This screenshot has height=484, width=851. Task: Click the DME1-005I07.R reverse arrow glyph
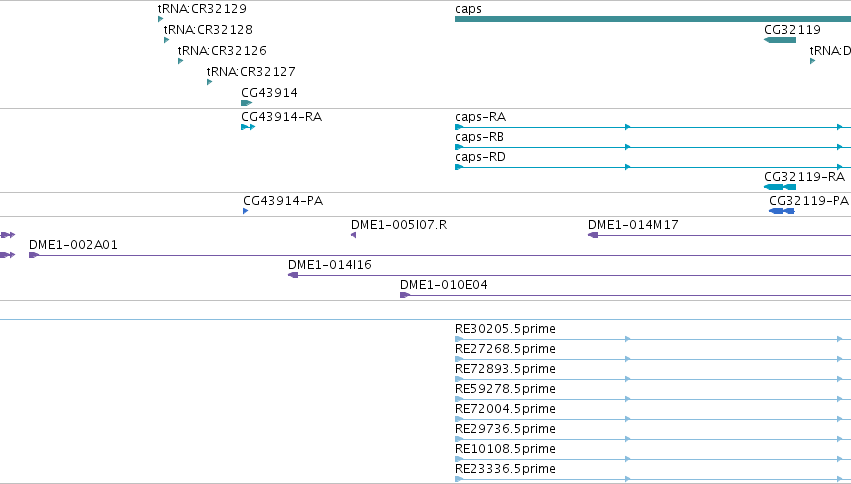point(353,235)
